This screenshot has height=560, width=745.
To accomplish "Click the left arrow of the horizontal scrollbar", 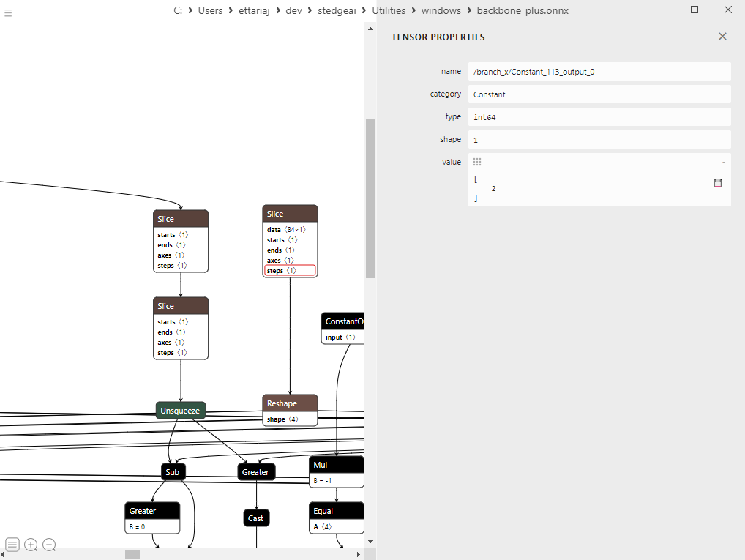I will (x=4, y=554).
